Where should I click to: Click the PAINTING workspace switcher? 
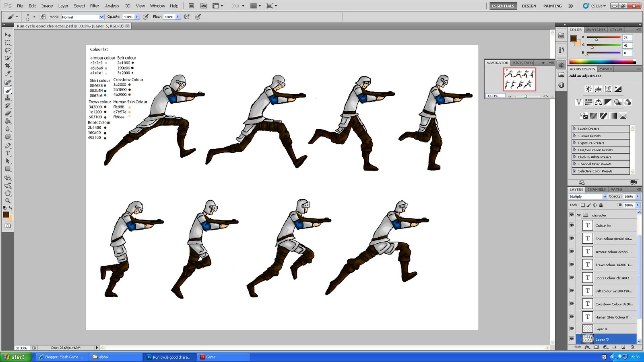coord(552,6)
